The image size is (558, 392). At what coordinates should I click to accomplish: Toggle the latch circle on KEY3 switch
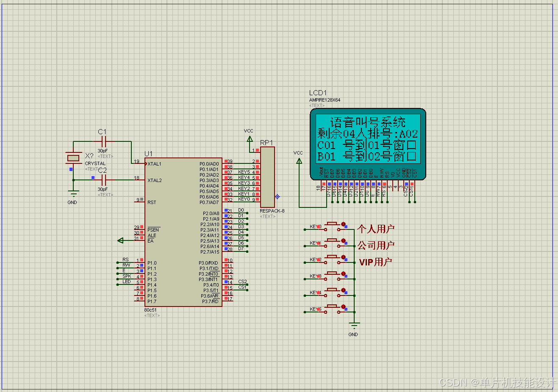pyautogui.click(x=344, y=273)
